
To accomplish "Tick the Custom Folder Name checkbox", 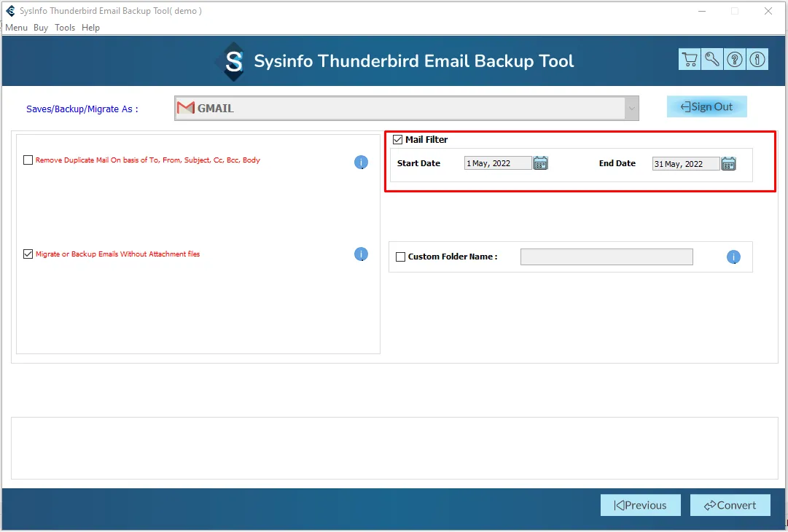I will [400, 257].
